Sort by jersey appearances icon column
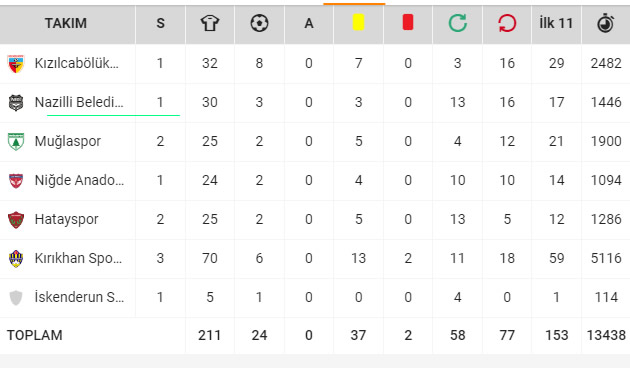 click(210, 23)
